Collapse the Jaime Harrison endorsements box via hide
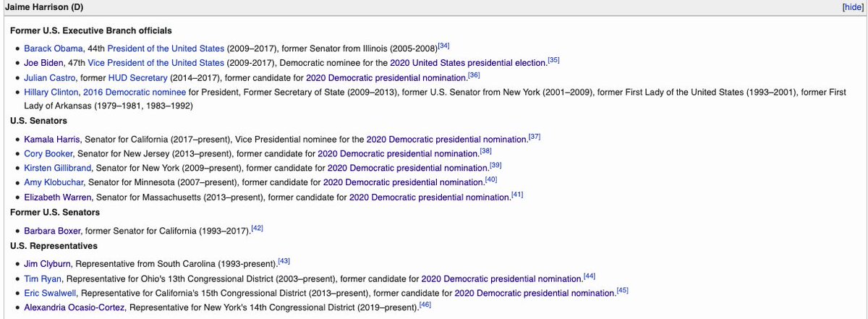The width and height of the screenshot is (868, 319). point(852,7)
